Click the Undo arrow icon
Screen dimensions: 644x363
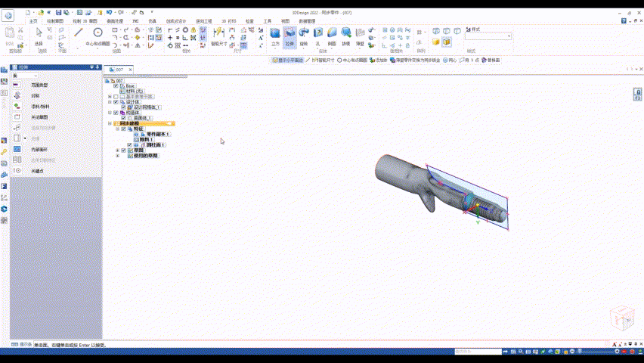click(110, 13)
